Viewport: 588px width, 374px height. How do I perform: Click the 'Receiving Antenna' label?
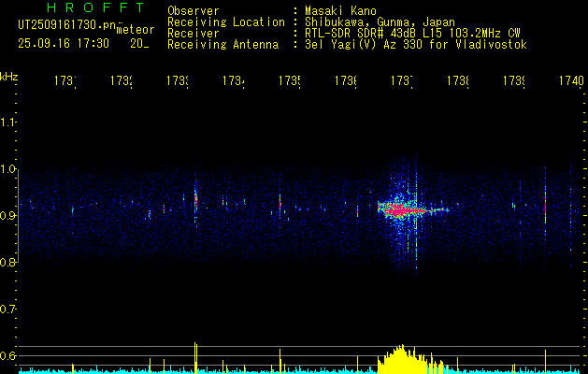tap(223, 45)
